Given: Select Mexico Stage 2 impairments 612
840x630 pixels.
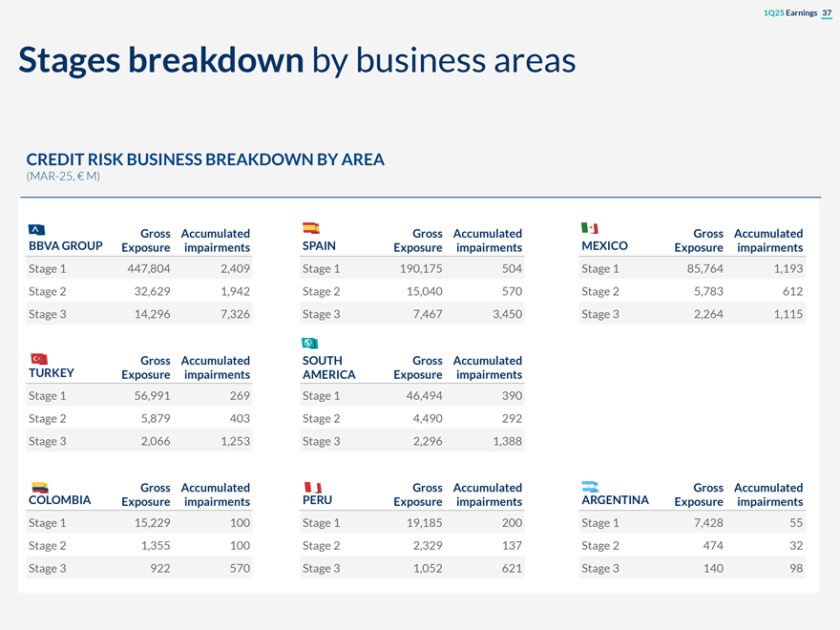Looking at the screenshot, I should pos(793,291).
